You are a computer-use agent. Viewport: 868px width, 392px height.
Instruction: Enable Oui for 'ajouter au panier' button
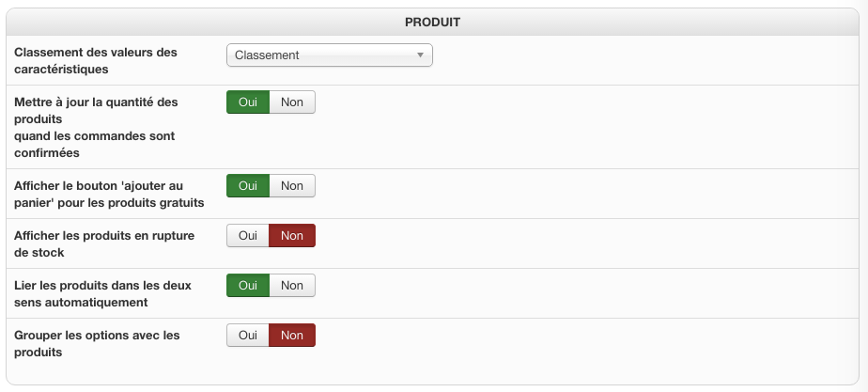248,186
